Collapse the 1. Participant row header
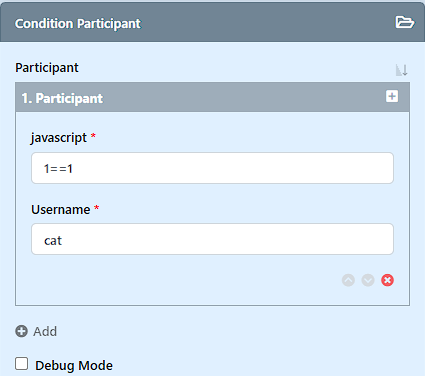 (x=212, y=97)
